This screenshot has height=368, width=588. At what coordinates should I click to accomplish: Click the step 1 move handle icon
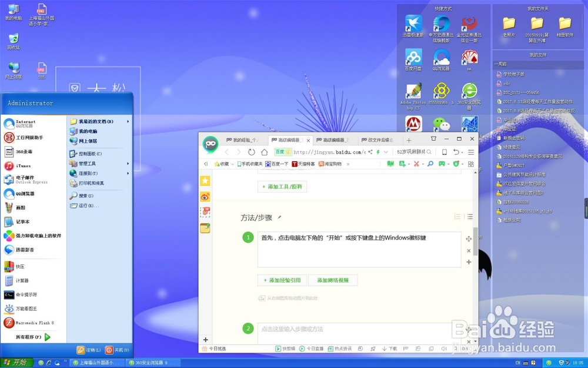[x=469, y=239]
